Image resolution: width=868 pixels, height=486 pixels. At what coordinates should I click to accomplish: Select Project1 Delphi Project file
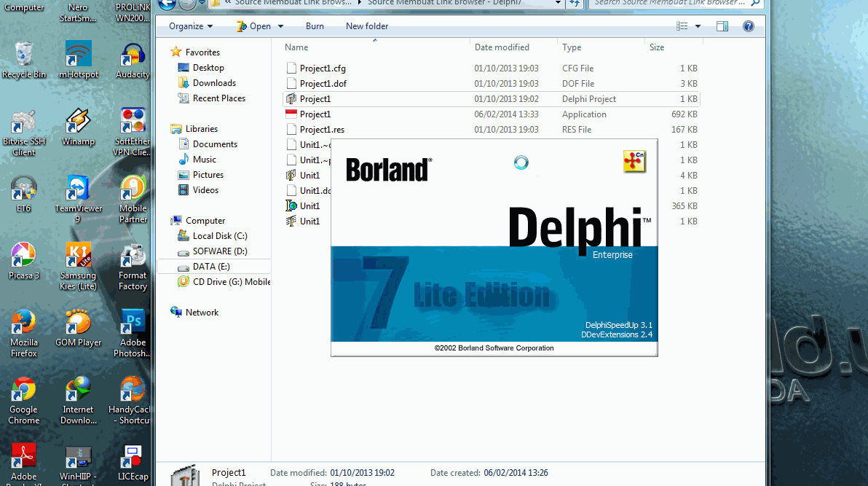[492, 98]
